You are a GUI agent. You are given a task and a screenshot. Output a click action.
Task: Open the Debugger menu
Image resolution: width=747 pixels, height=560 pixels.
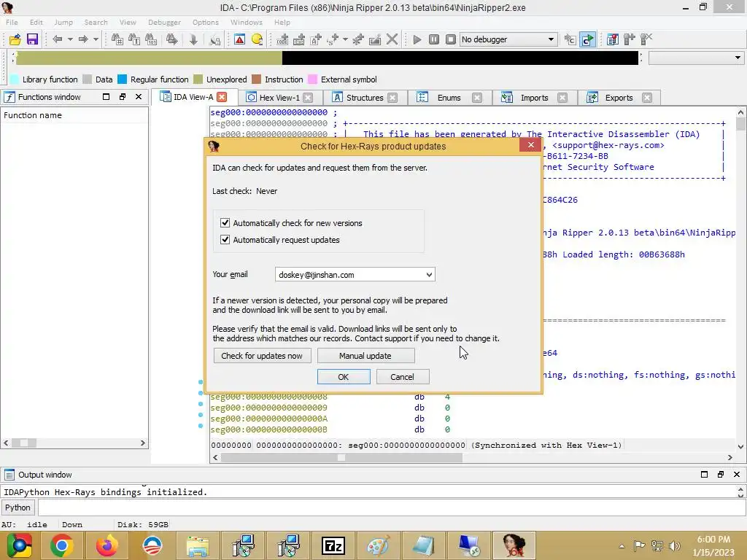click(164, 22)
